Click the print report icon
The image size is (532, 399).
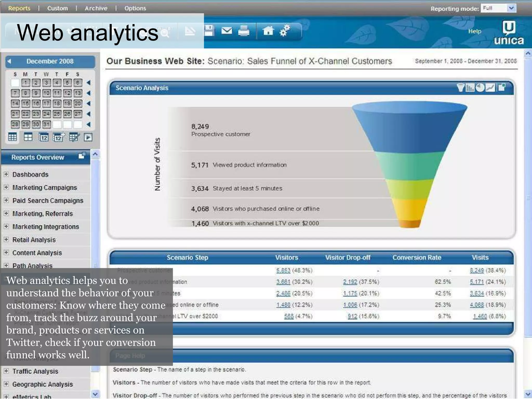[x=244, y=31]
